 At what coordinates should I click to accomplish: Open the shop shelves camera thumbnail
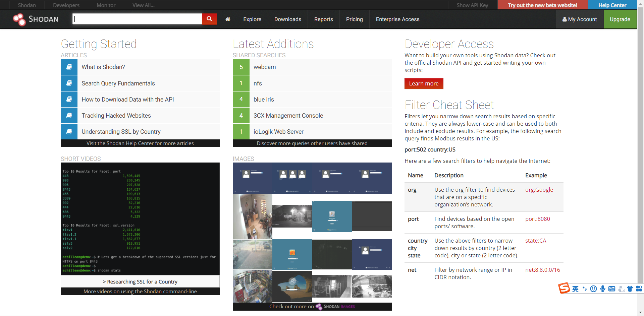tap(253, 287)
